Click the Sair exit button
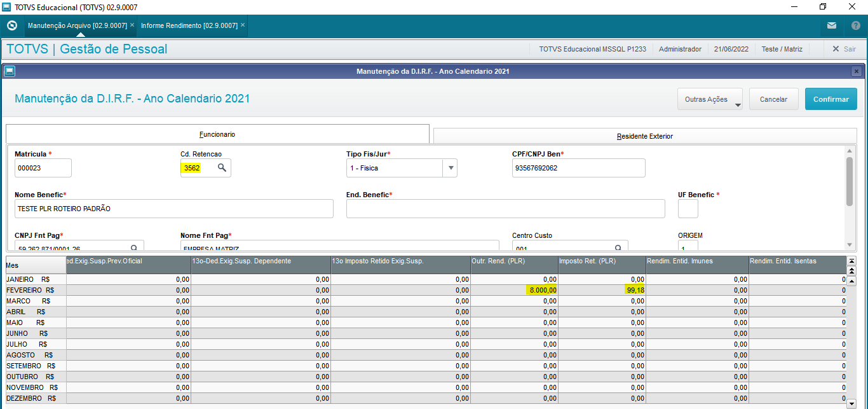 pyautogui.click(x=844, y=49)
